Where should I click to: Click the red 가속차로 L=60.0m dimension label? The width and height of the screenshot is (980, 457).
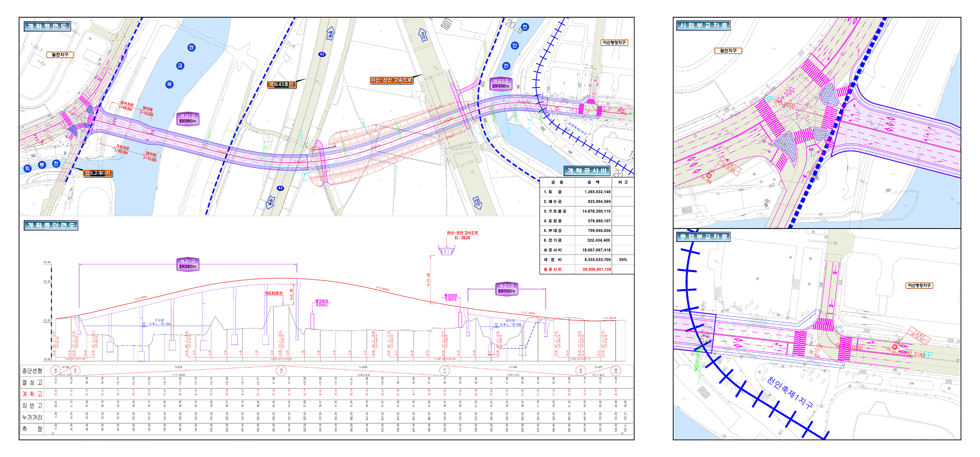click(x=122, y=149)
